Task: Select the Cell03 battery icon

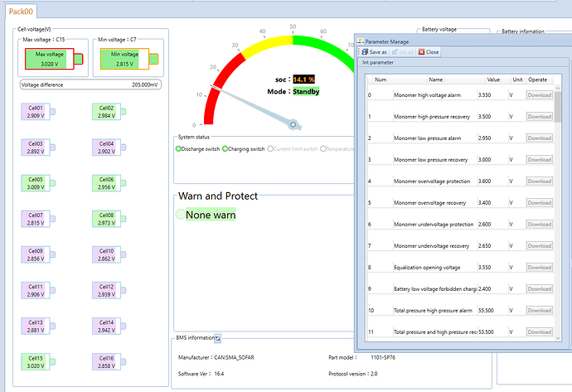Action: [x=38, y=148]
